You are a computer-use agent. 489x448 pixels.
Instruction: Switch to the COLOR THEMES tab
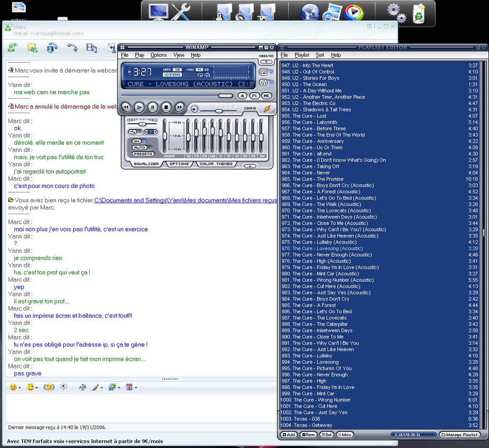[216, 164]
